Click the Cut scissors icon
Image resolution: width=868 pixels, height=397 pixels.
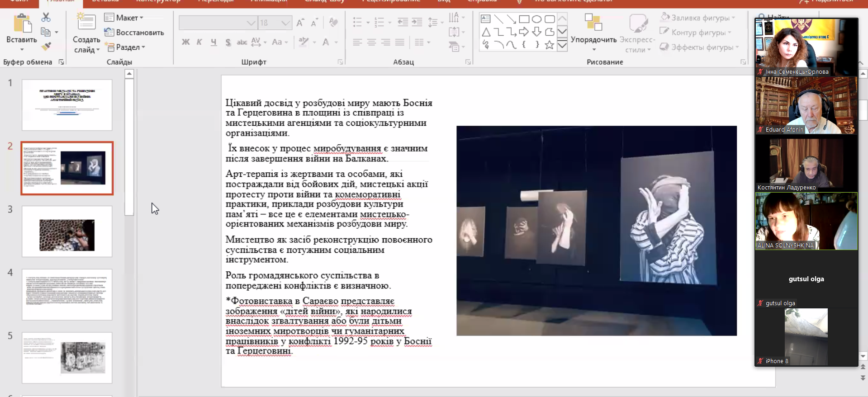click(46, 18)
